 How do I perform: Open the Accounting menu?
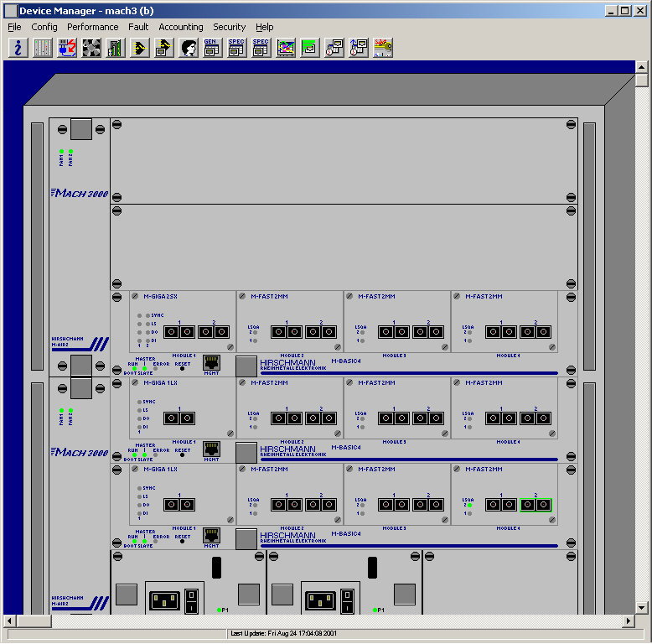(x=181, y=27)
